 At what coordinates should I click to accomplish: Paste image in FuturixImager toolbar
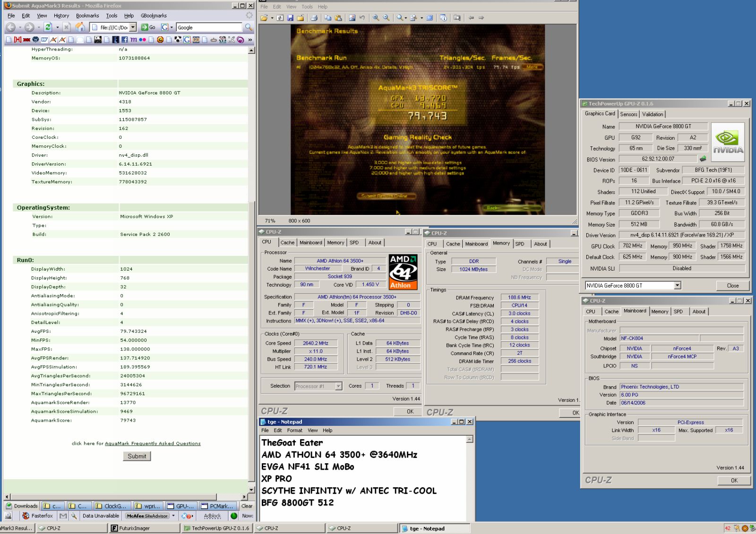338,18
